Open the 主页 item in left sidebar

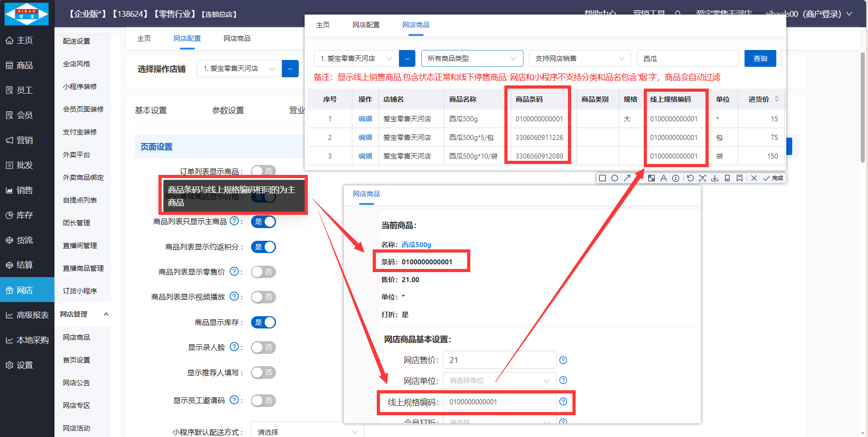19,40
